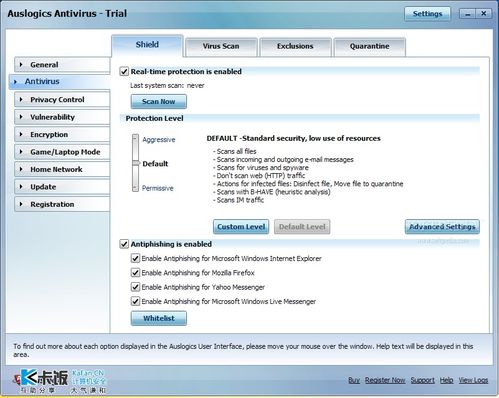Click 'Scans incoming and outgoing e-mail messages' line

(283, 160)
